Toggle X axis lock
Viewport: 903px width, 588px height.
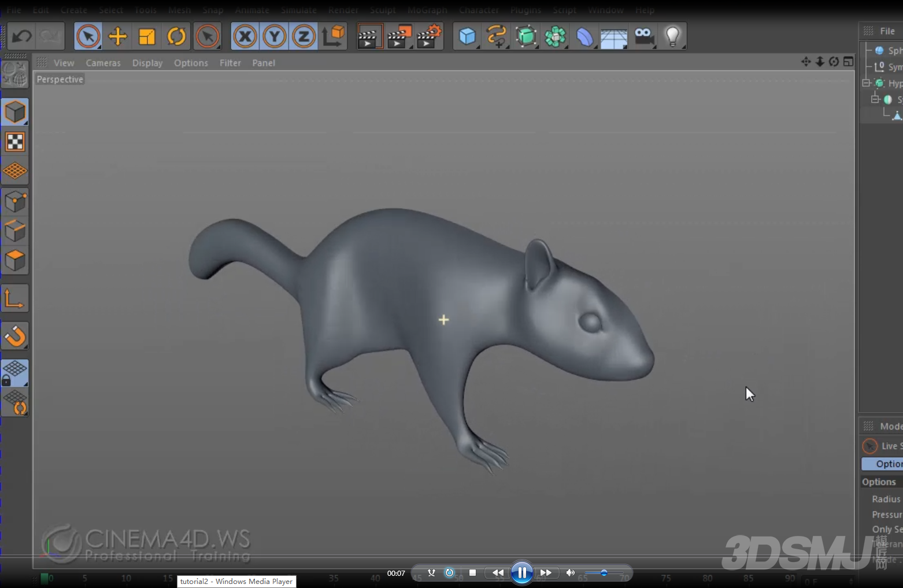click(245, 36)
